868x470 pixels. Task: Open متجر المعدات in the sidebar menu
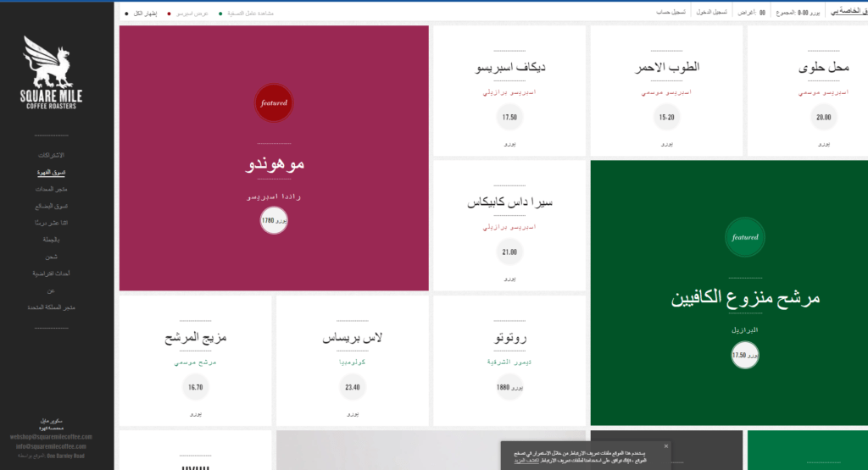click(x=51, y=189)
